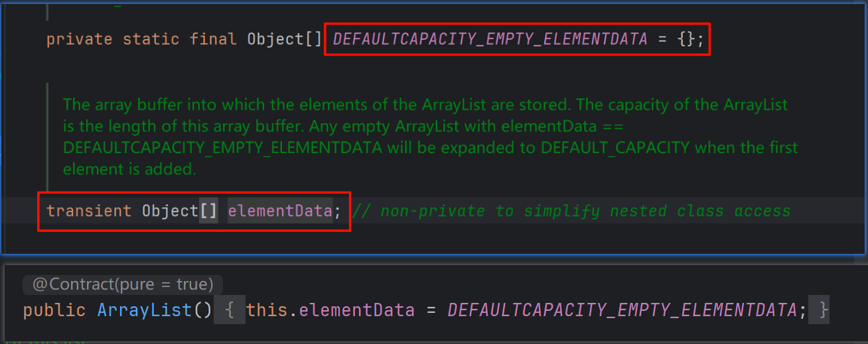Click DEFAULTCAPACITY_EMPTY_ELEMENTDATA in the static final declaration
Viewport: 868px width, 344px height.
point(490,39)
